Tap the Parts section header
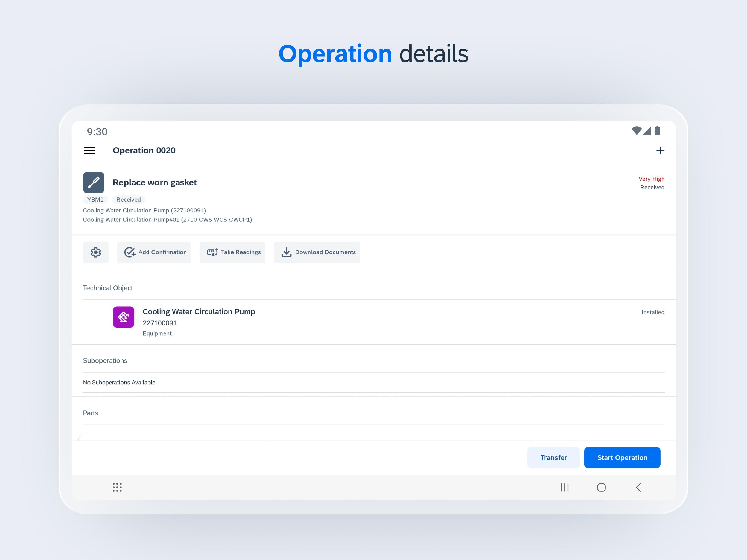The width and height of the screenshot is (747, 560). (x=91, y=413)
